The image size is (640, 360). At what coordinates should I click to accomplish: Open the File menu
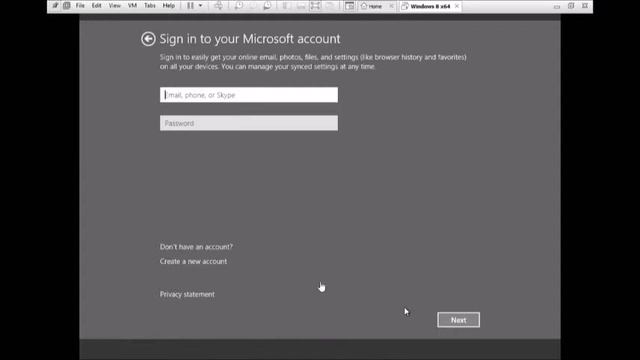click(80, 6)
